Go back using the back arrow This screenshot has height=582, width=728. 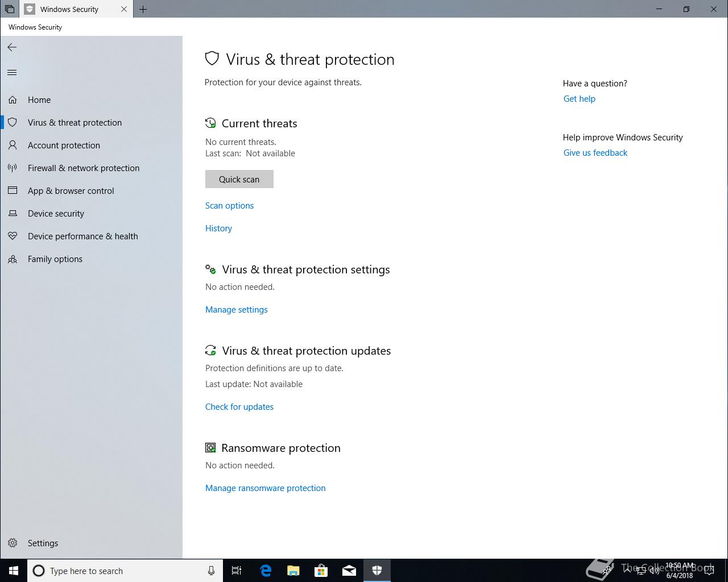(x=12, y=47)
